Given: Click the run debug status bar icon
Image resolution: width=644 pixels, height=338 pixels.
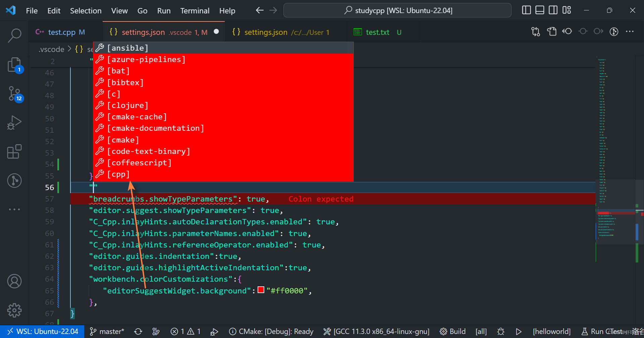Looking at the screenshot, I should coord(214,332).
